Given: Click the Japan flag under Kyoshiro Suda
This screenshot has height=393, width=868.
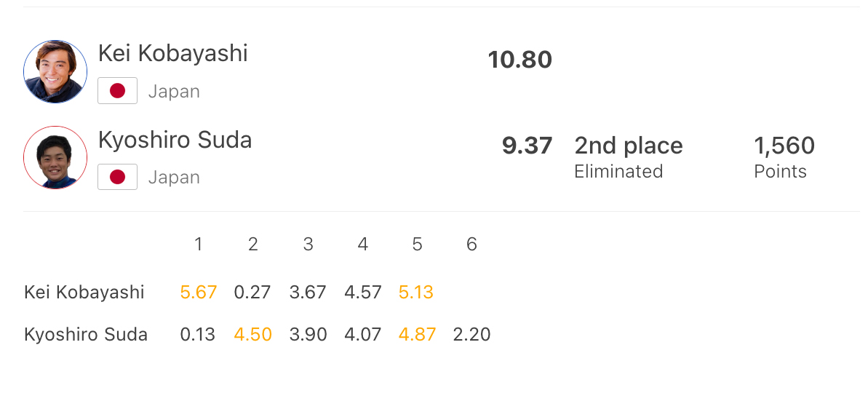Looking at the screenshot, I should (x=117, y=177).
